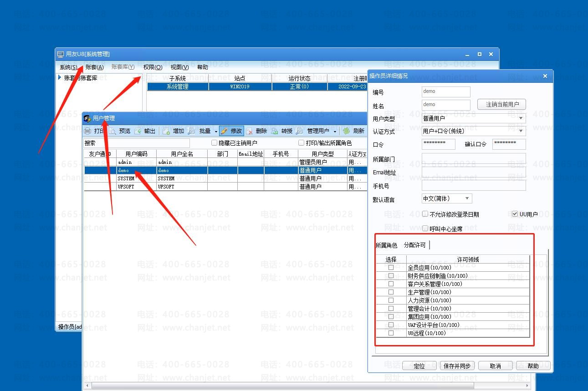588x391 pixels.
Task: Click the 确认口令 password field
Action: [x=509, y=144]
